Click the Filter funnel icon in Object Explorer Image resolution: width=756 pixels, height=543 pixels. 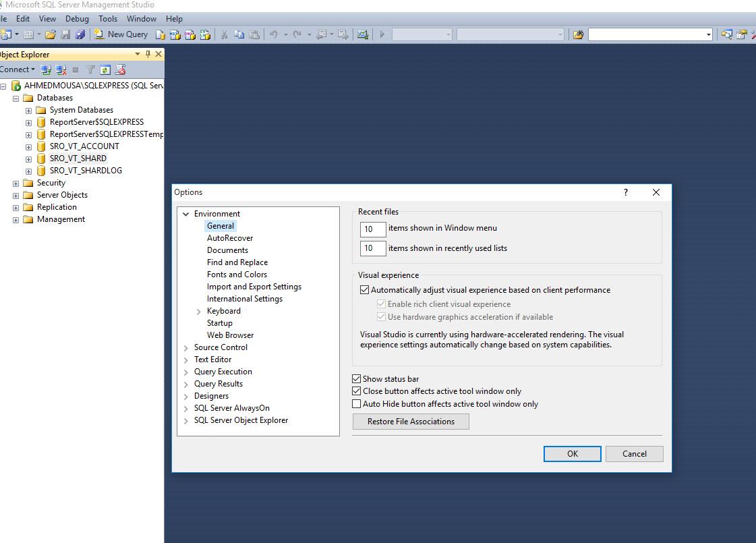(x=90, y=70)
